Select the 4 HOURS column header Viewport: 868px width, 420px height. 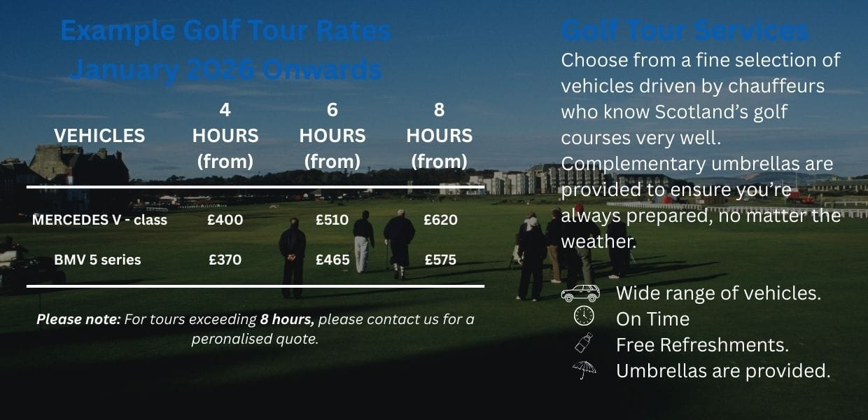(x=225, y=135)
